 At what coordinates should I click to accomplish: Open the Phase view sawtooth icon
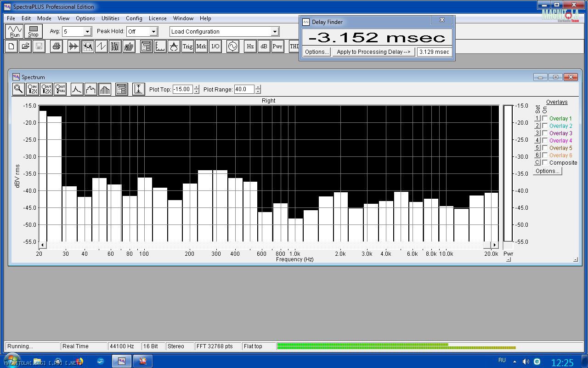[x=102, y=46]
